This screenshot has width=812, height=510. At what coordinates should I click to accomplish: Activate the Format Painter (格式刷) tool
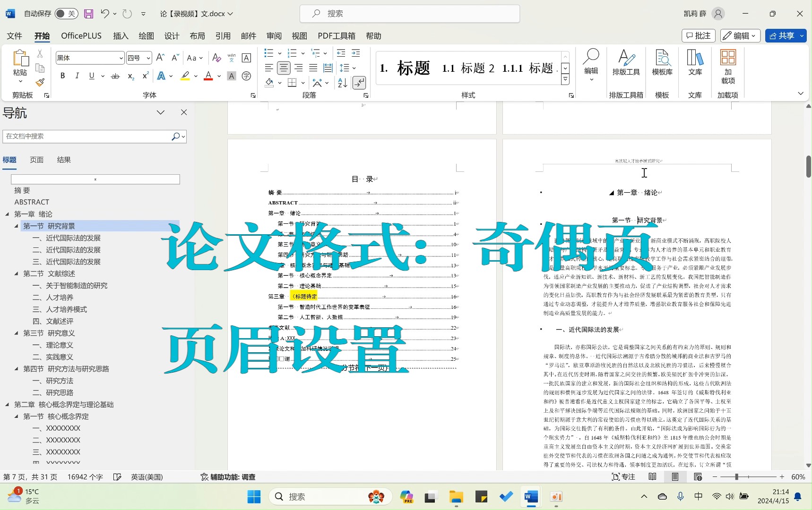click(40, 82)
